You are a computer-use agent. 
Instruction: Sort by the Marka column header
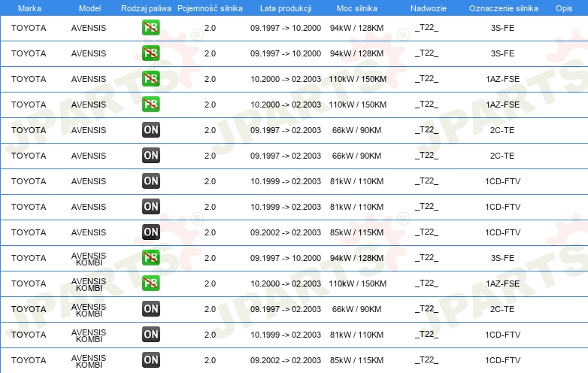[29, 8]
